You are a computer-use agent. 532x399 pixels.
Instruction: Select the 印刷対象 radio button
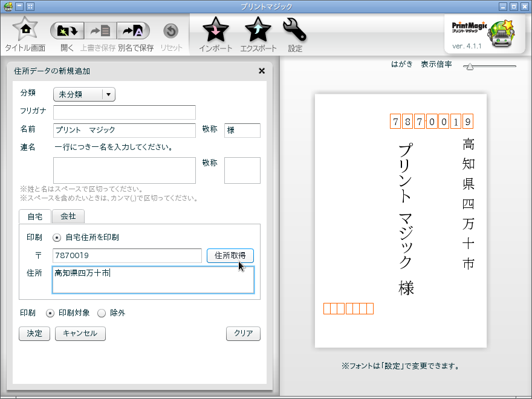click(50, 313)
